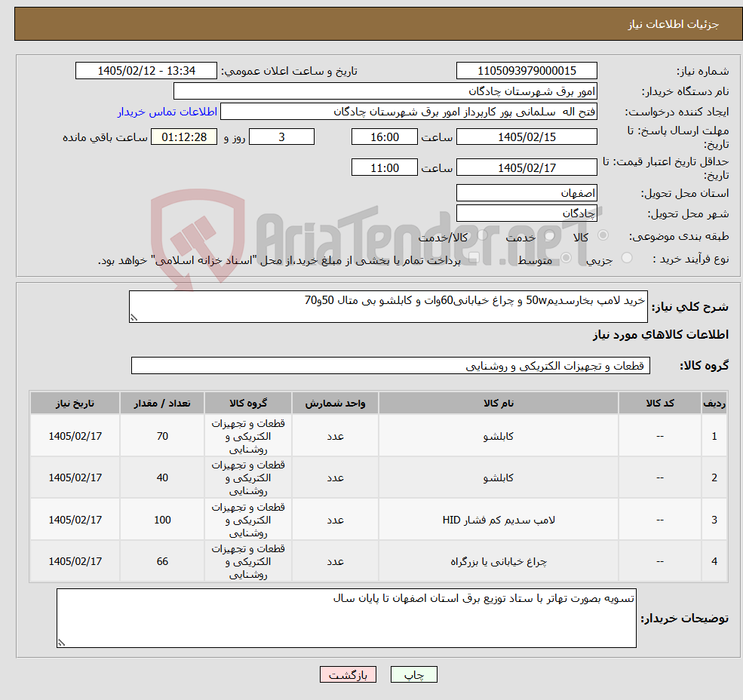Screen dimensions: 743x700
Task: Click quantity 70 in row 1
Action: (x=162, y=436)
